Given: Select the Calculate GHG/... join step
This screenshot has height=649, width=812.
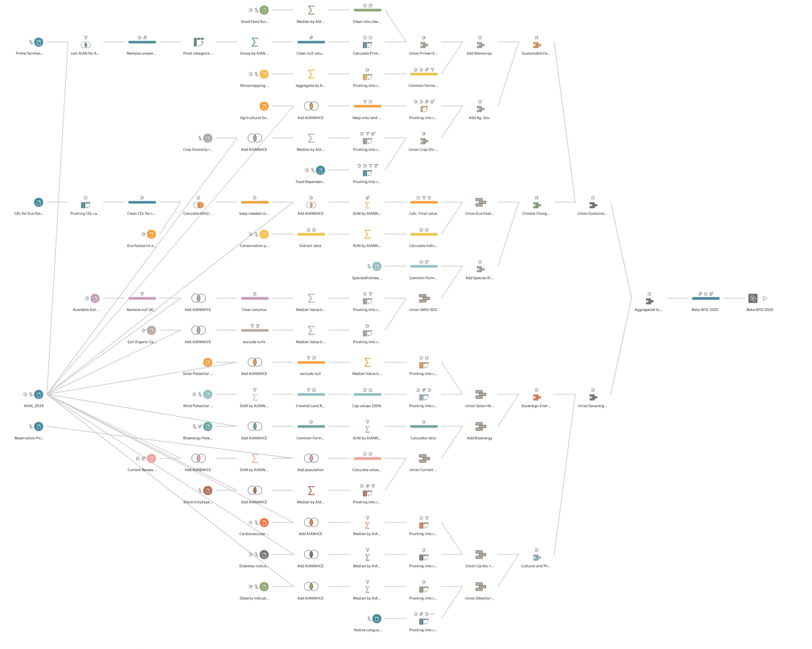Looking at the screenshot, I should pos(198,205).
